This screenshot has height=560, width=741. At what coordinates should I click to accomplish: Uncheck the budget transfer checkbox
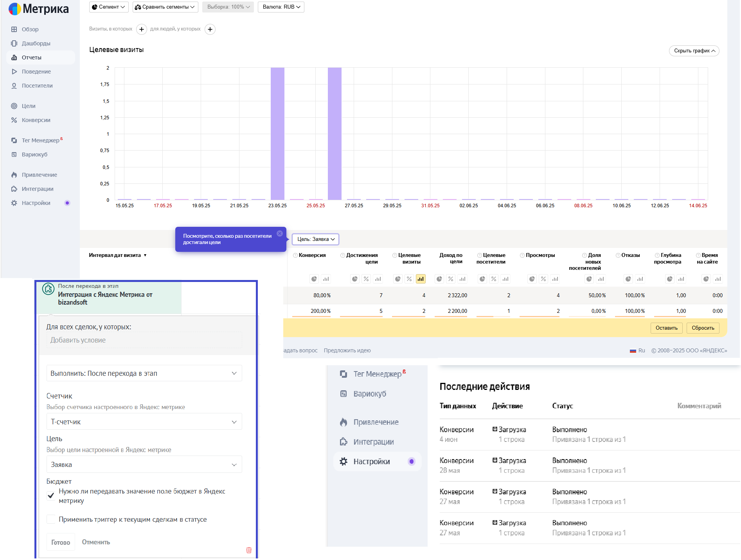click(51, 495)
